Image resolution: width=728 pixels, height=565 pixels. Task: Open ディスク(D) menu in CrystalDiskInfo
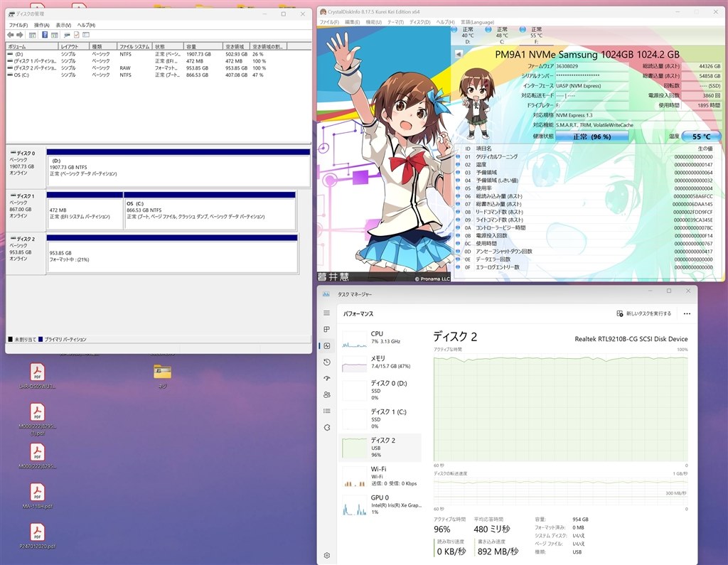419,22
